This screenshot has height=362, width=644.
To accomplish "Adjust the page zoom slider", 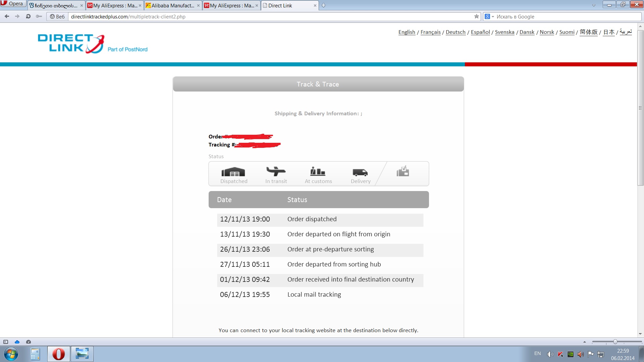I will [x=615, y=342].
